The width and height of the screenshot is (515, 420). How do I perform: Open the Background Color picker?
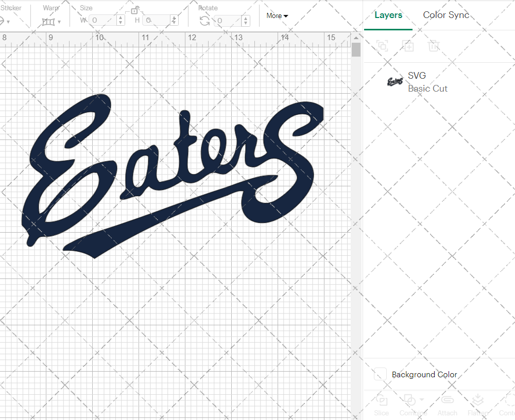pos(380,375)
